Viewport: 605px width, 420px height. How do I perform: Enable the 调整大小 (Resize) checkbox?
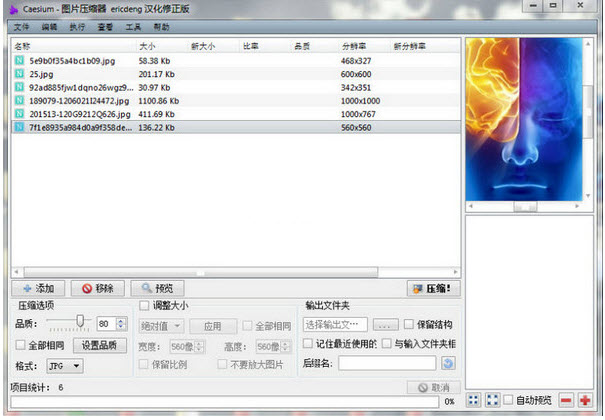(x=145, y=306)
